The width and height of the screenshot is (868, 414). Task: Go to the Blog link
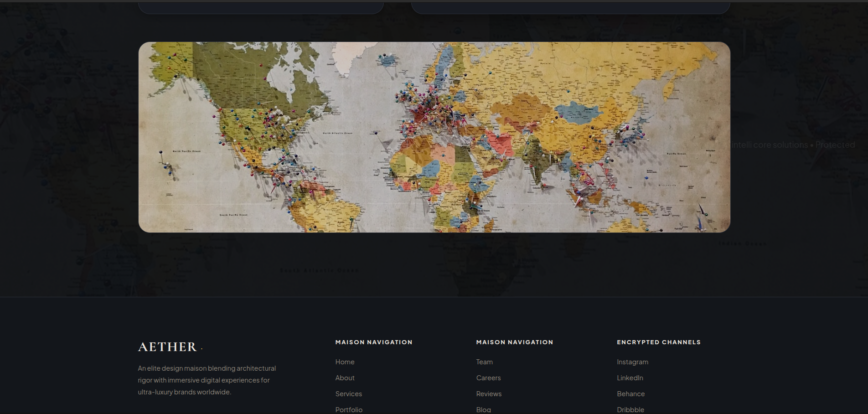pos(483,410)
